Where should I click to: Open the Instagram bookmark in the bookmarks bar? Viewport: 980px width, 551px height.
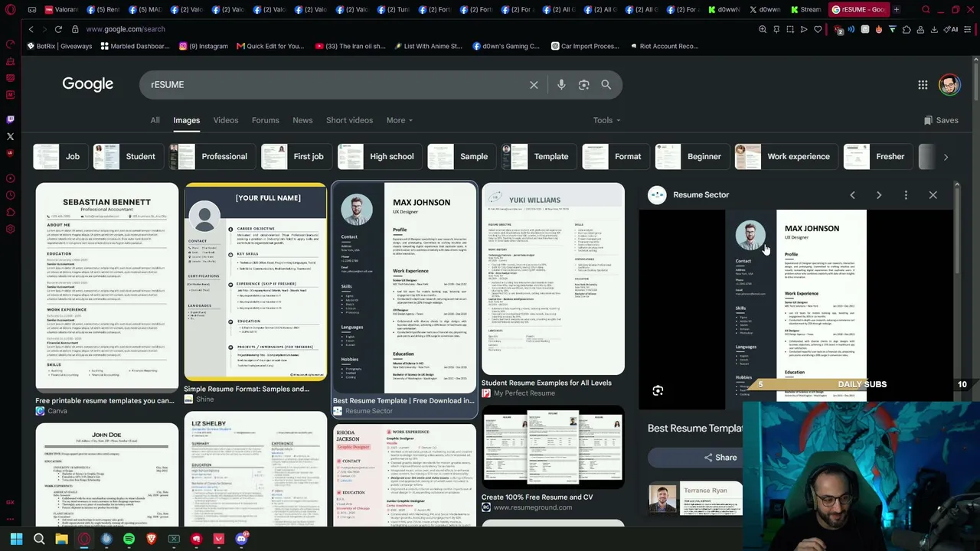(203, 46)
